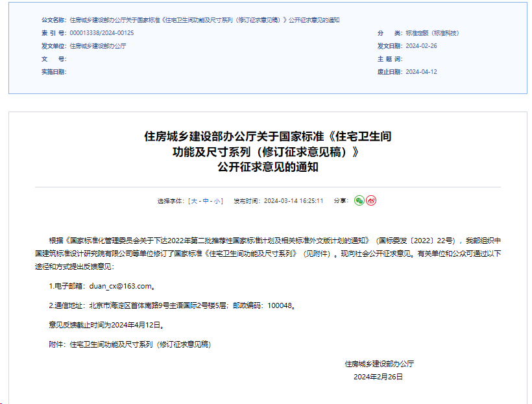Click publish time 2024-03-14 16:25:11
532x404 pixels.
[x=293, y=201]
